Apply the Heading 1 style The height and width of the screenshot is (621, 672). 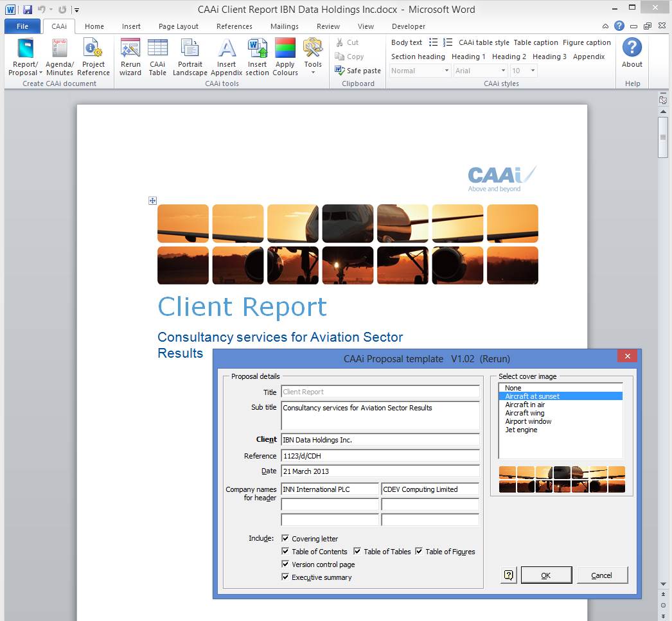click(x=468, y=57)
